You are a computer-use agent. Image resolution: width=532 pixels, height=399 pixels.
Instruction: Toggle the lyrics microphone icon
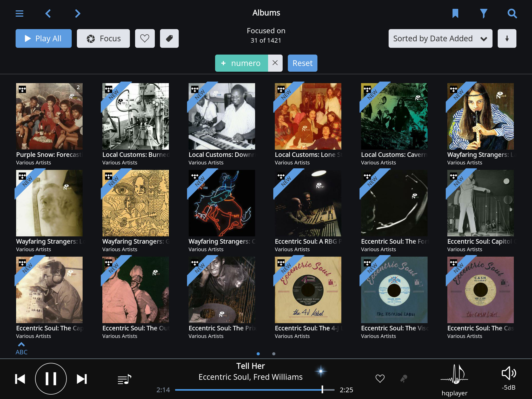point(404,379)
